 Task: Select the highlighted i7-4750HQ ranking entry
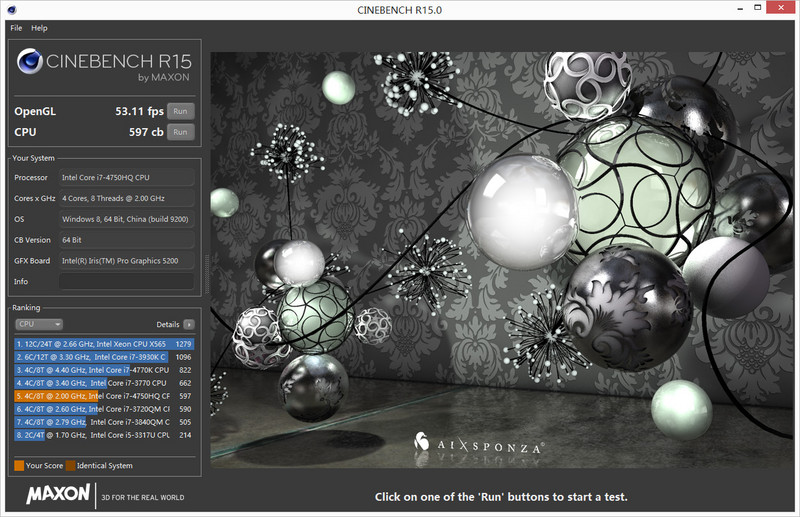click(105, 396)
